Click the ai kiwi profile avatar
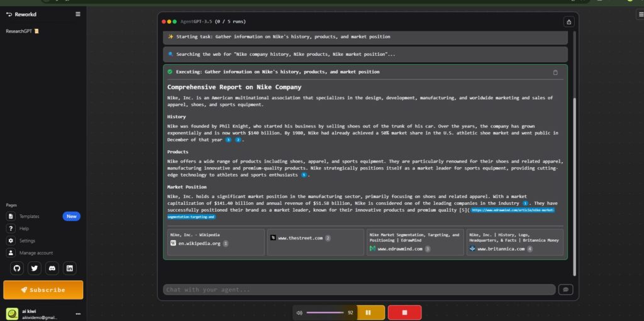Image resolution: width=644 pixels, height=321 pixels. 13,314
